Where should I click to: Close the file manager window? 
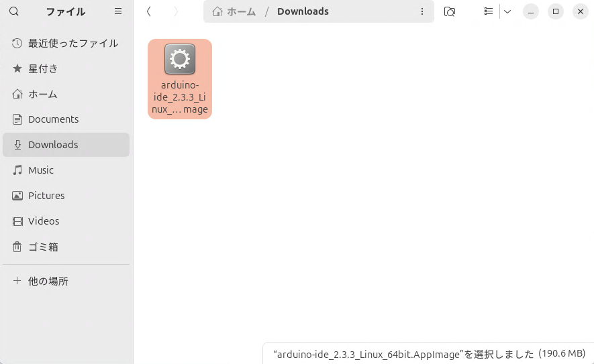581,11
